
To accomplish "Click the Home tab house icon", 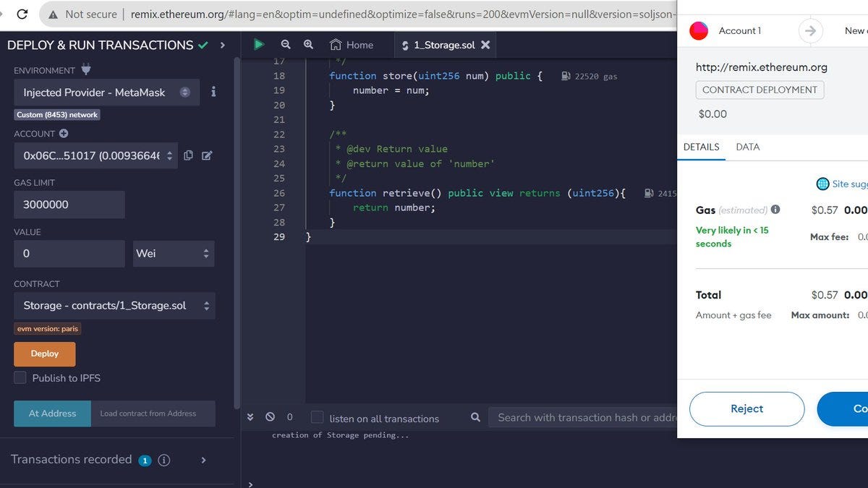I will coord(336,45).
